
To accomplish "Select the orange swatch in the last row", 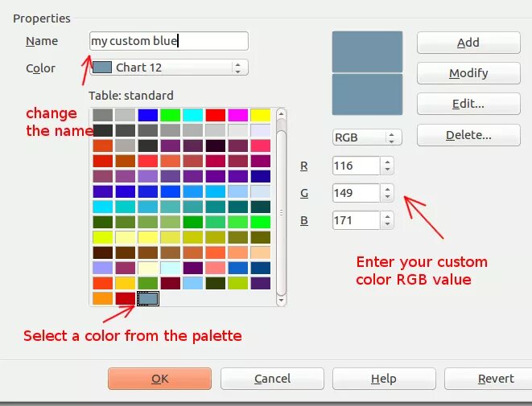I will pos(103,298).
